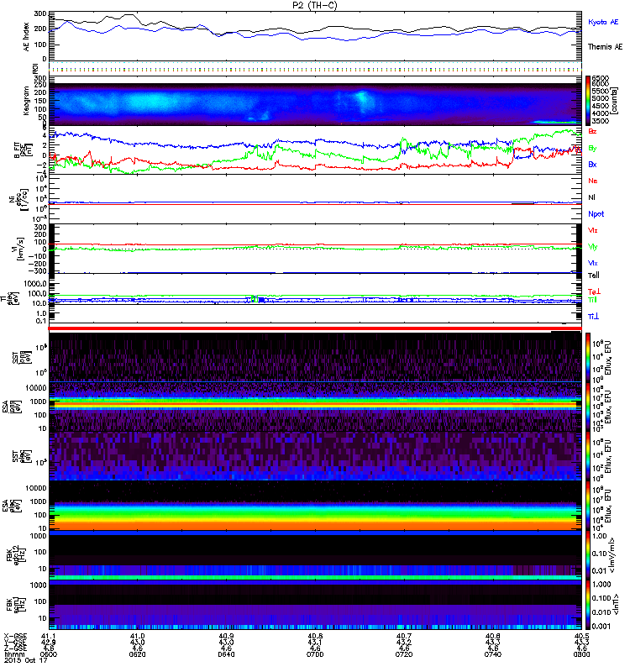Click the green Viy velocity legend label

point(593,246)
